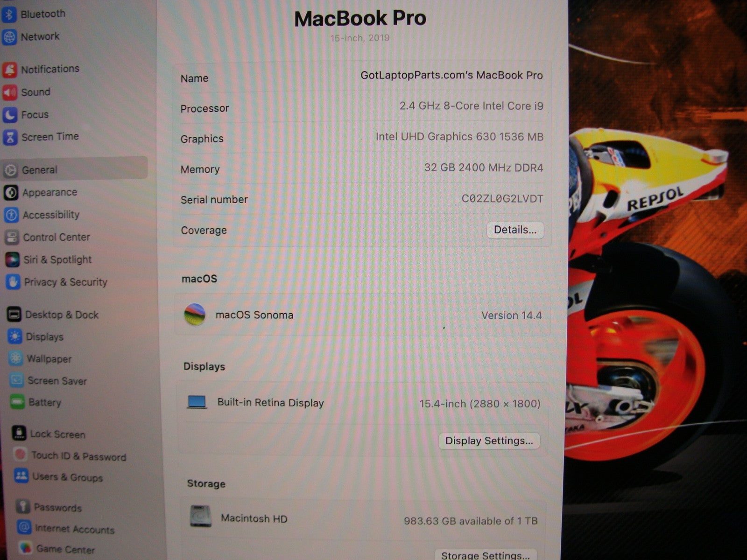Click the Notifications bell icon

(10, 70)
